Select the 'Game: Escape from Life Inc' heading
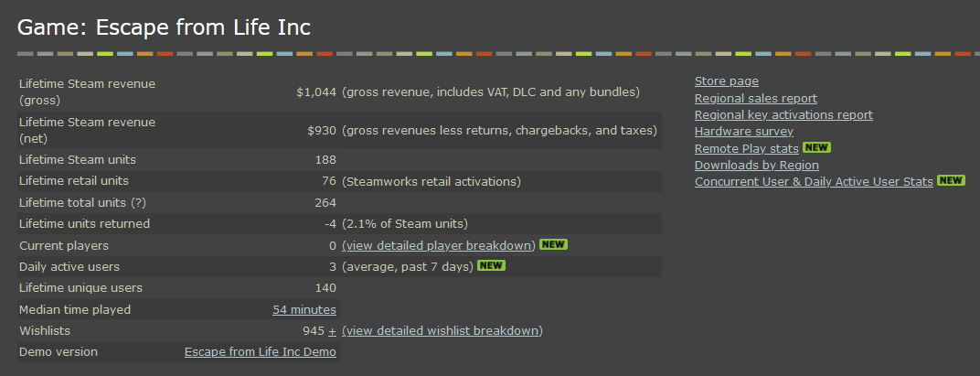This screenshot has width=980, height=376. (164, 27)
